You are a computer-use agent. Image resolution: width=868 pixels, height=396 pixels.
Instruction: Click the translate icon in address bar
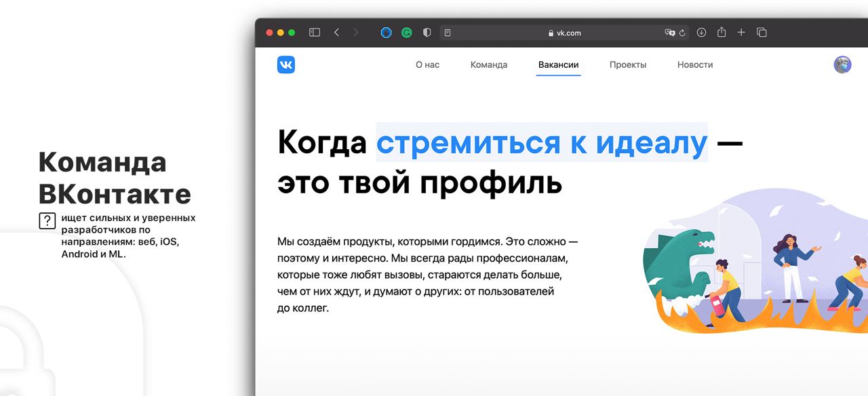pyautogui.click(x=670, y=33)
